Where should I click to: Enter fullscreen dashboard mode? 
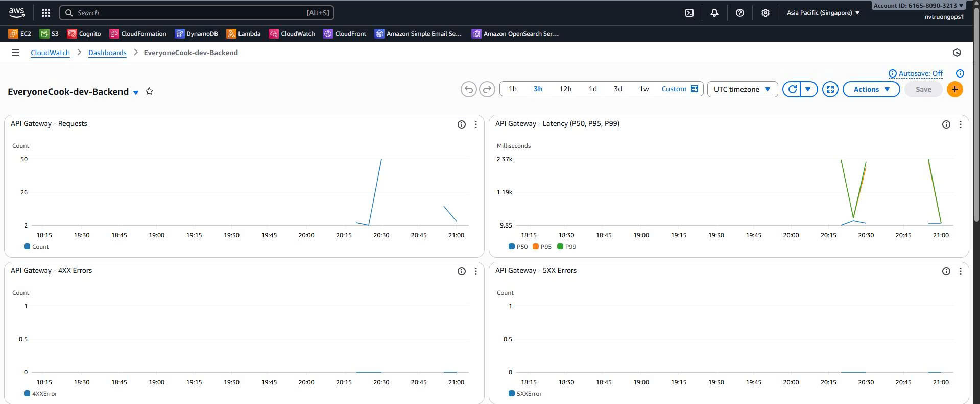830,89
